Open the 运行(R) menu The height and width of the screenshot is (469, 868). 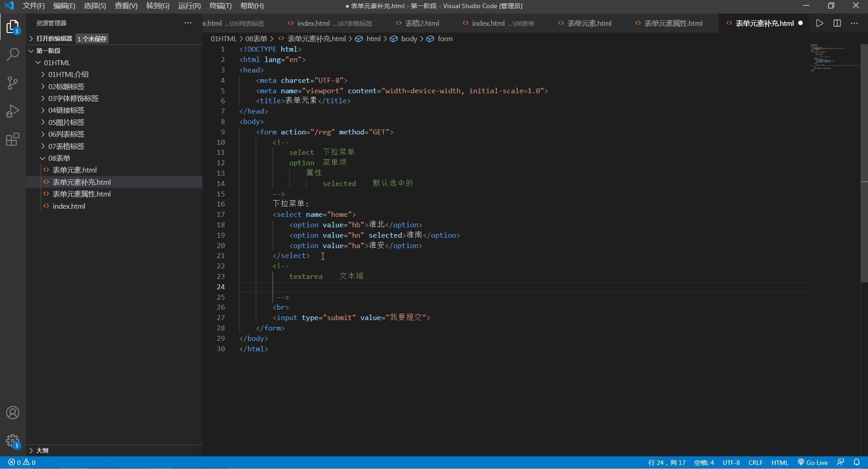(x=189, y=6)
